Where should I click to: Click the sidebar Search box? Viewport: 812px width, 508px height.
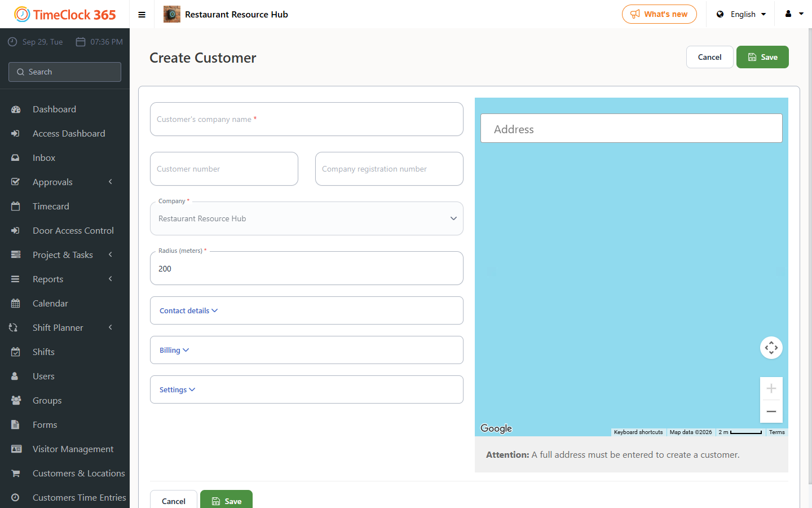[65, 72]
